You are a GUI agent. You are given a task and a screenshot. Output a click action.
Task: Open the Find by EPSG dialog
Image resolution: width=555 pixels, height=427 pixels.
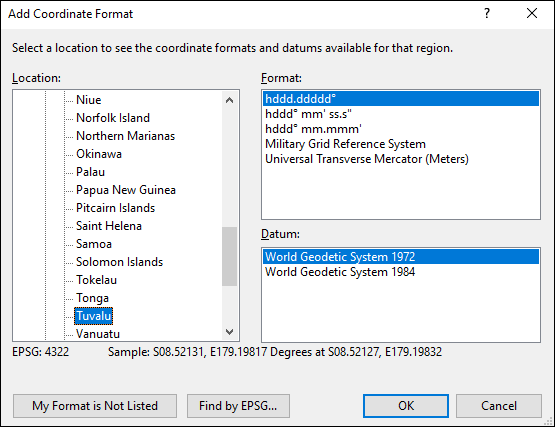pyautogui.click(x=238, y=406)
